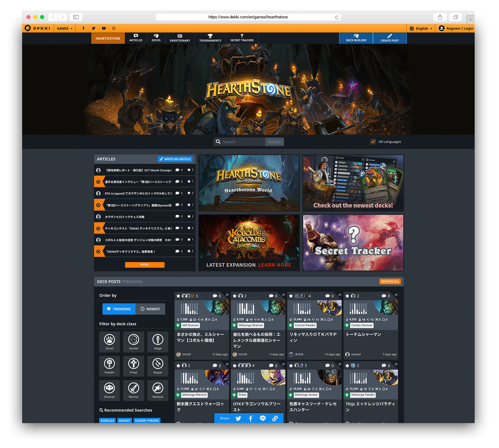Viewport: 499px width, 448px height.
Task: Click the Create Post button
Action: pos(390,38)
